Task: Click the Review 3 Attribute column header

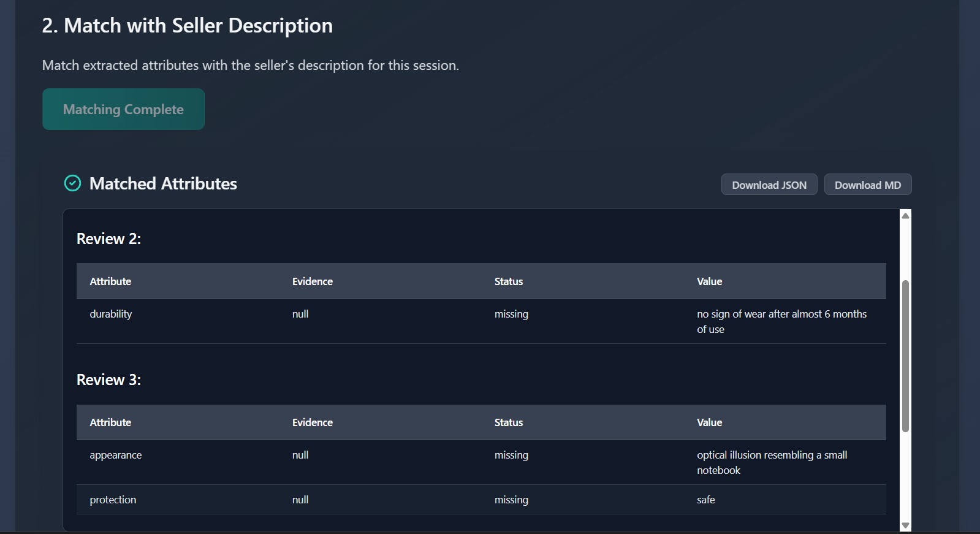Action: (x=110, y=422)
